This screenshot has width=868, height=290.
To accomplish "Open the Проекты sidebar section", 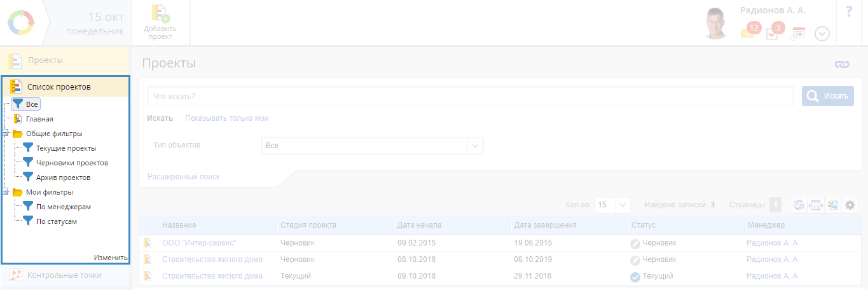I will (x=65, y=60).
